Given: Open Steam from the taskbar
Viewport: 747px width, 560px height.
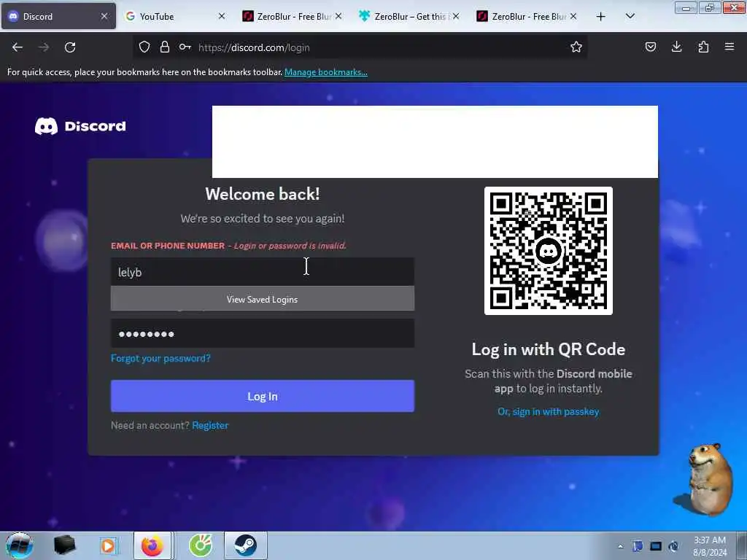Looking at the screenshot, I should [x=246, y=545].
